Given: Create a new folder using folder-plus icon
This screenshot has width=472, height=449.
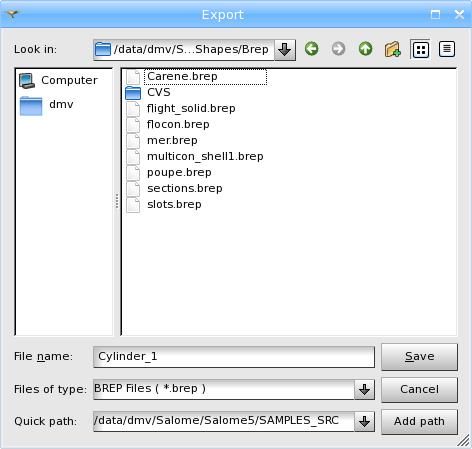Looking at the screenshot, I should click(392, 49).
